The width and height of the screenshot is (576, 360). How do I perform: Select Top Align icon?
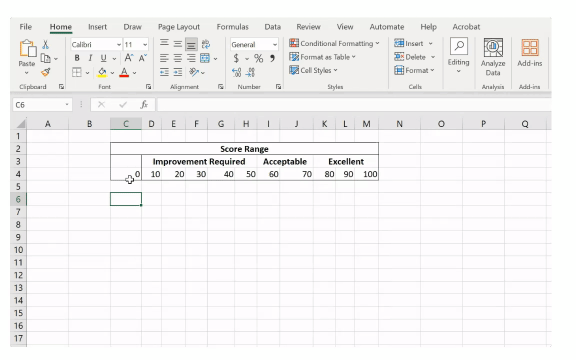[x=164, y=44]
